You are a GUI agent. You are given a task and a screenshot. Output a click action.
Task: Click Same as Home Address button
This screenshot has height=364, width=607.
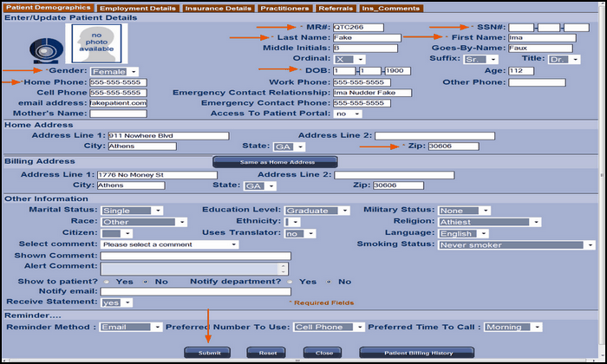[x=275, y=162]
